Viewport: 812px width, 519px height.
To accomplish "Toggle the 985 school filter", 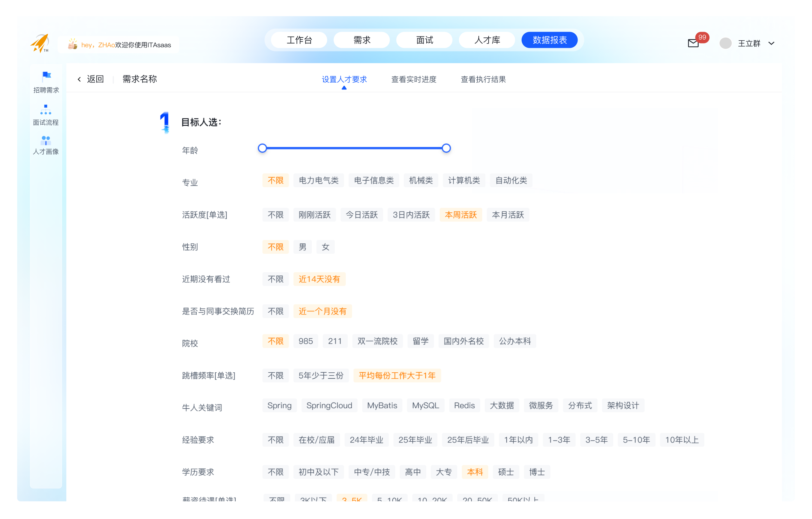I will coord(306,341).
